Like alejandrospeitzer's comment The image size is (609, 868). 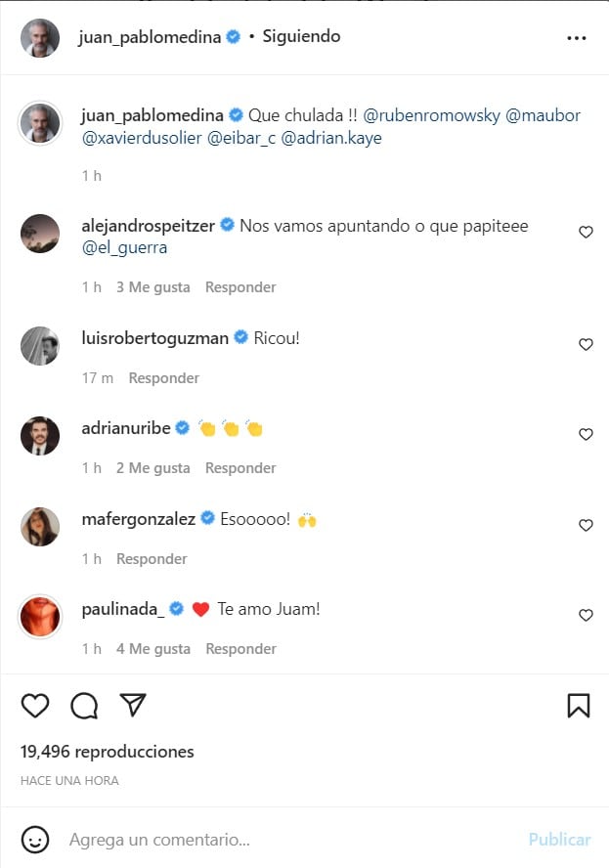[586, 233]
